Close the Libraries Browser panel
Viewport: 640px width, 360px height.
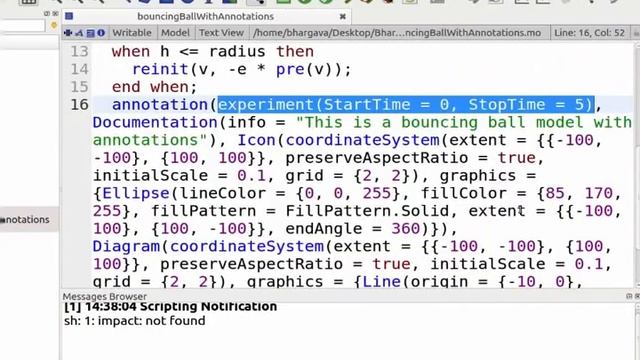[x=55, y=13]
